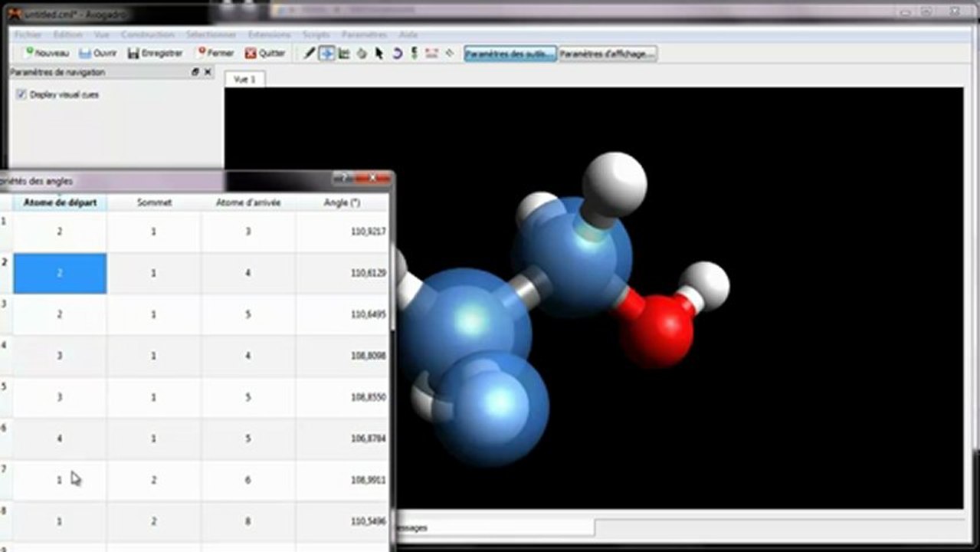Select the Auto Optimization tool
The width and height of the screenshot is (980, 552).
click(415, 54)
